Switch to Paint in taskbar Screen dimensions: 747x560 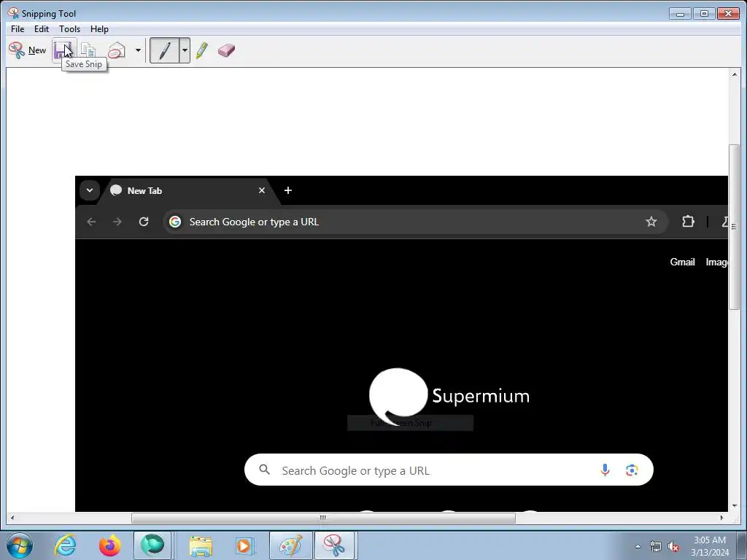coord(290,545)
